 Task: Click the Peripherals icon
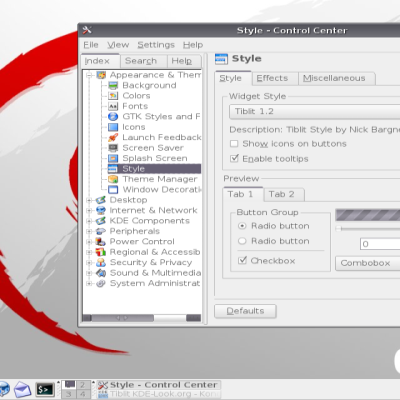click(x=101, y=231)
